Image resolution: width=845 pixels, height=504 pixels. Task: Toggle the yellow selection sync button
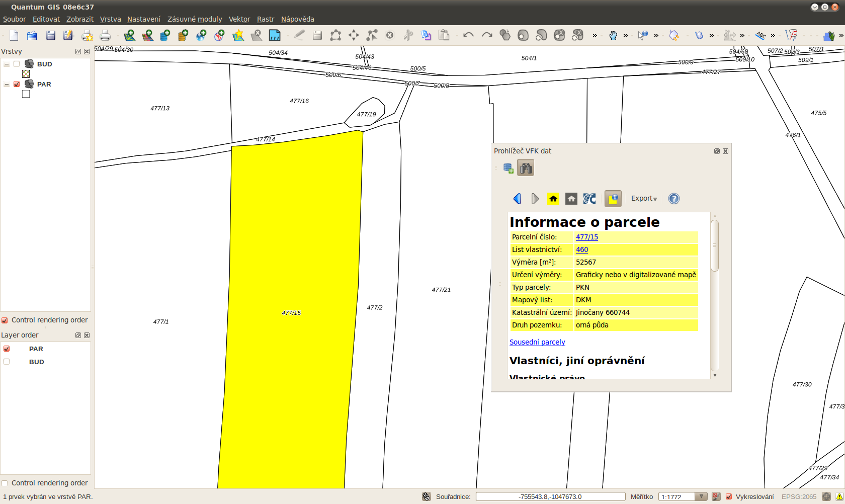(x=613, y=199)
